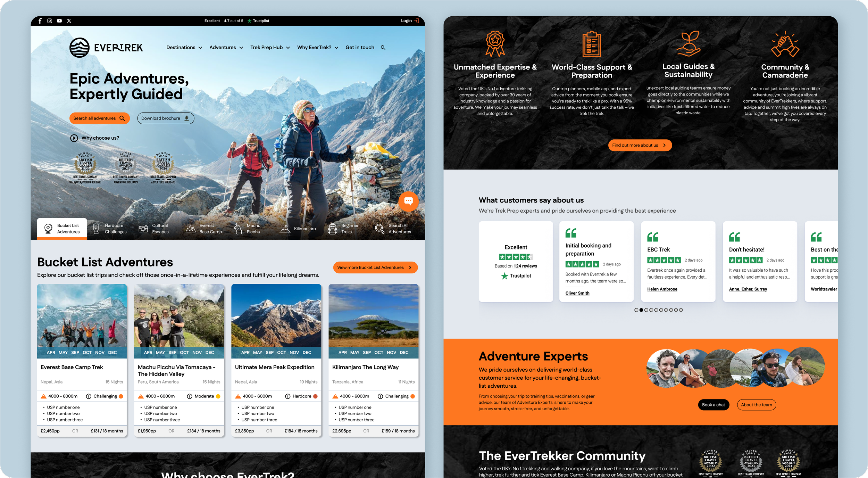This screenshot has height=478, width=868.
Task: Click the Login arrow icon
Action: [417, 21]
